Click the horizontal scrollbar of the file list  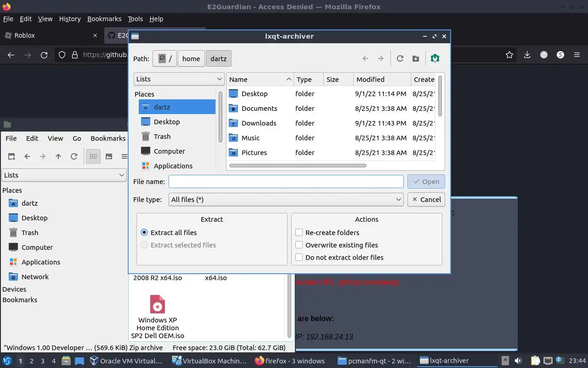click(x=298, y=166)
